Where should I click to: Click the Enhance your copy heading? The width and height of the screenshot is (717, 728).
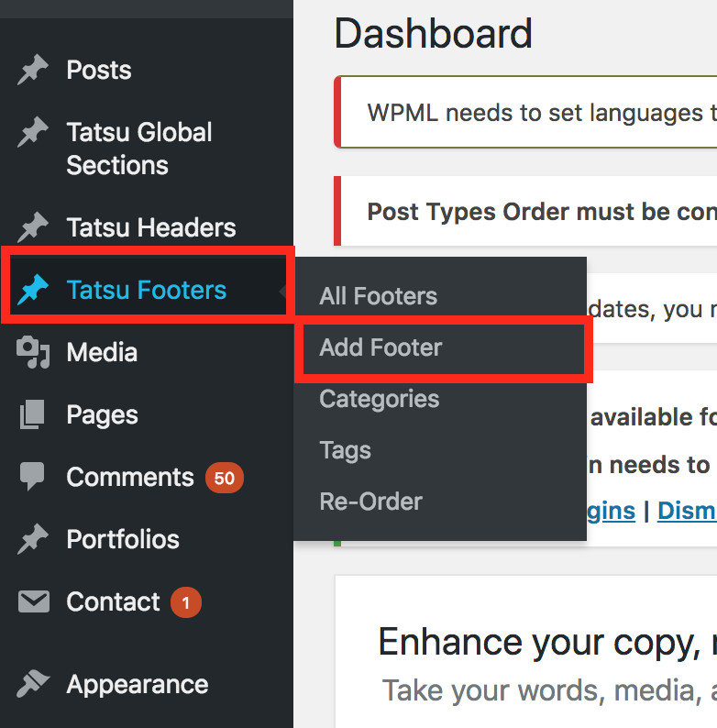547,643
